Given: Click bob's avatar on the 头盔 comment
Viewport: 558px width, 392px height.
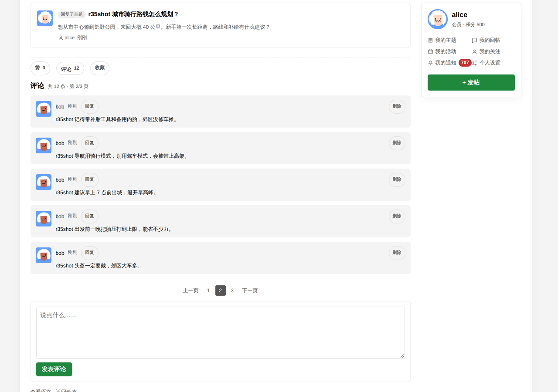Looking at the screenshot, I should 44,255.
